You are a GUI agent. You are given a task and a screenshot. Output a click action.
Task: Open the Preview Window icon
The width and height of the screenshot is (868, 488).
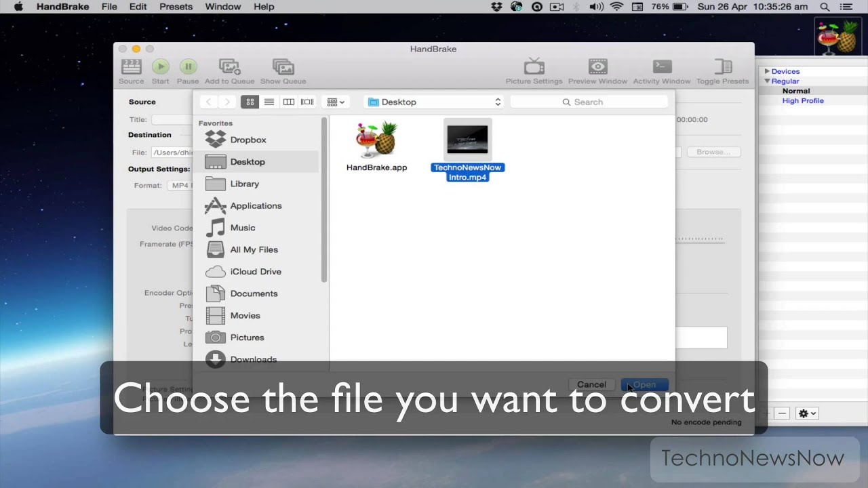(x=597, y=66)
